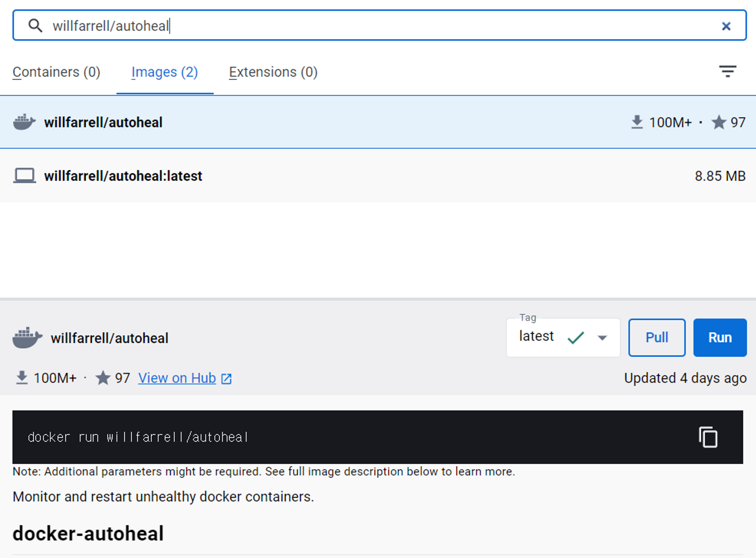Viewport: 756px width, 558px height.
Task: Click the laptop icon beside willfarrell/autoheal:latest
Action: [x=24, y=175]
